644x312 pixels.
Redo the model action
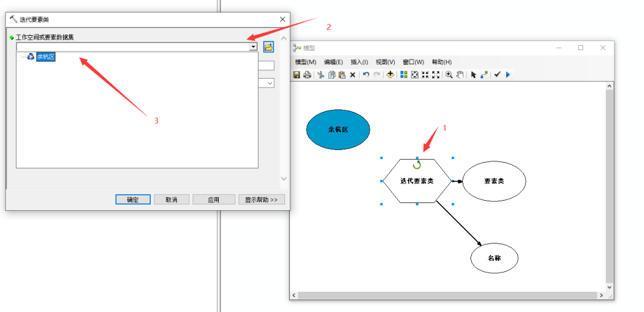pyautogui.click(x=377, y=74)
